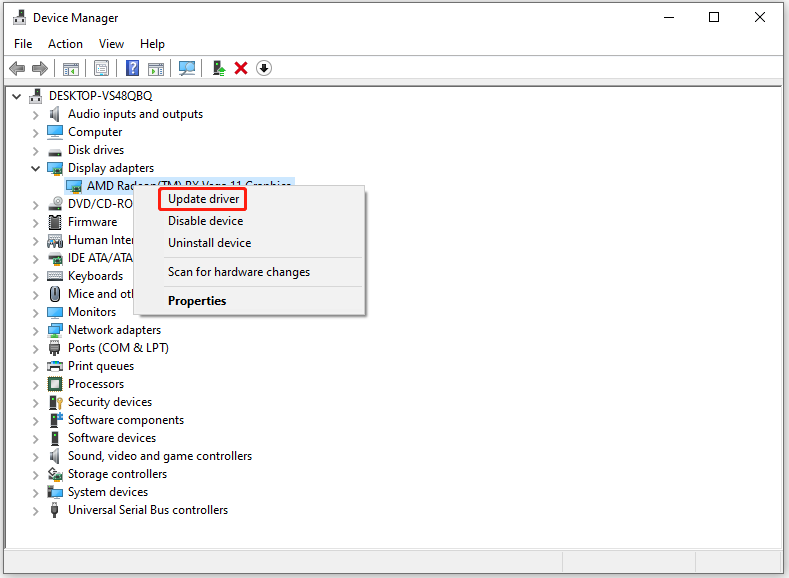The width and height of the screenshot is (789, 578).
Task: Open the Action menu
Action: [65, 44]
